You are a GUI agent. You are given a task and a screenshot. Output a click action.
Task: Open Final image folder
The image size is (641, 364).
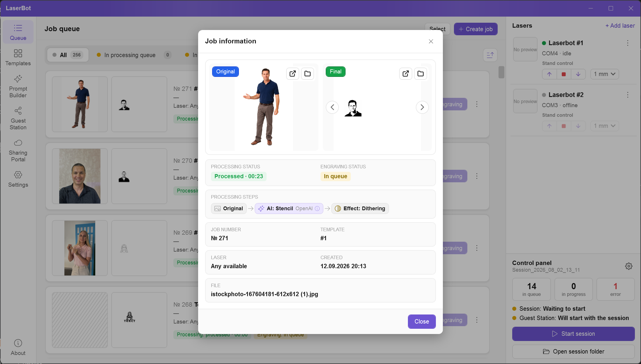(420, 74)
